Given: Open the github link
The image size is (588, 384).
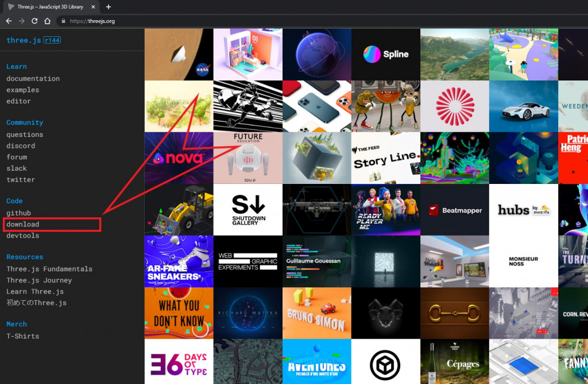Looking at the screenshot, I should click(x=19, y=213).
